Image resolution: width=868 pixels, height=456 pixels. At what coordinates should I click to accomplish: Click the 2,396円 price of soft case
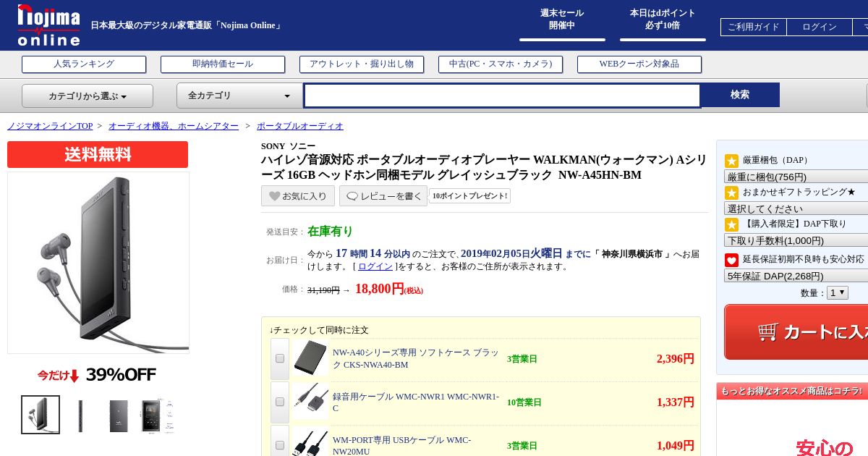pos(676,358)
